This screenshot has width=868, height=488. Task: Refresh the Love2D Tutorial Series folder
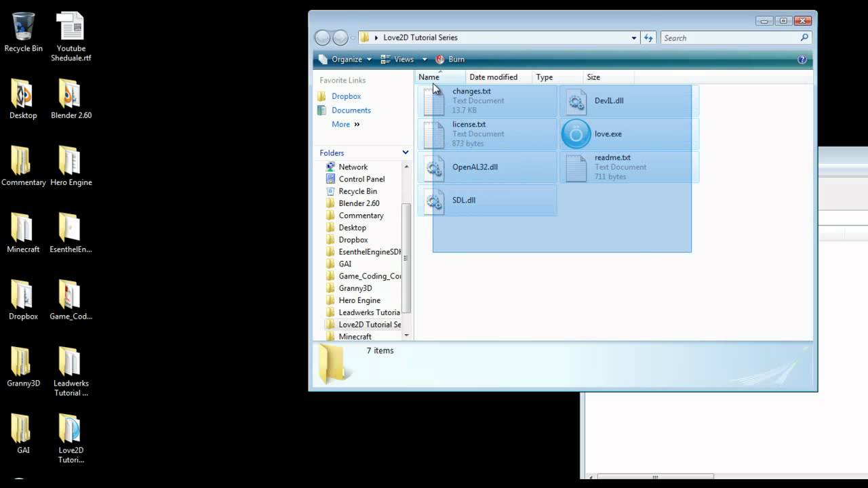pos(649,38)
